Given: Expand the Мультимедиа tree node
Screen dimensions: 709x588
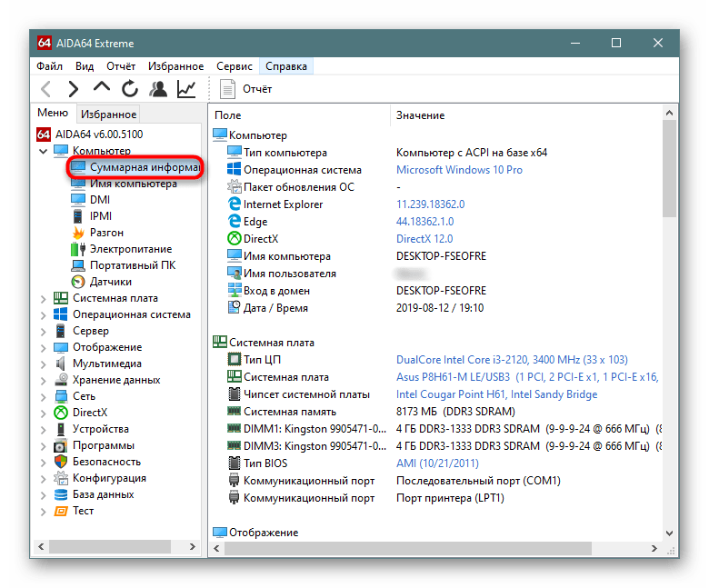Looking at the screenshot, I should pyautogui.click(x=43, y=364).
